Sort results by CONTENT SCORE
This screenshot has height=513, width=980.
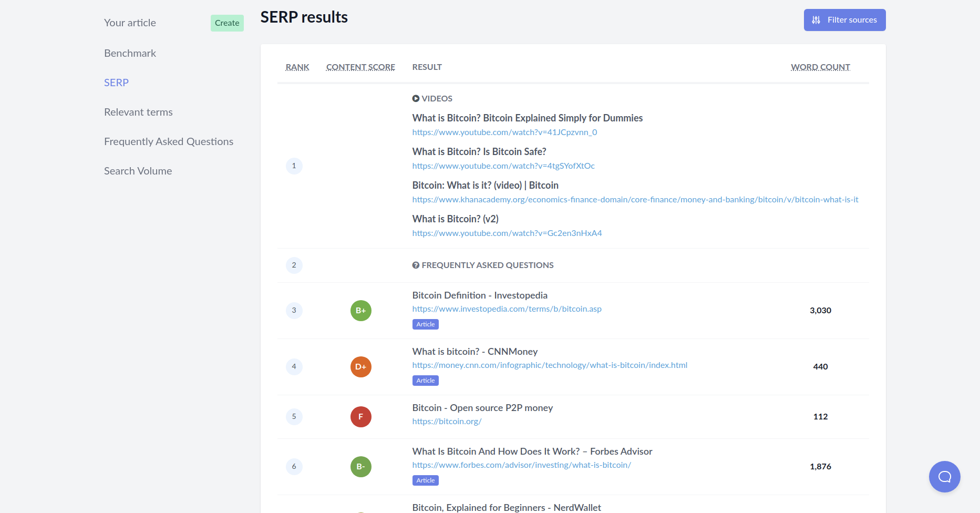coord(360,67)
